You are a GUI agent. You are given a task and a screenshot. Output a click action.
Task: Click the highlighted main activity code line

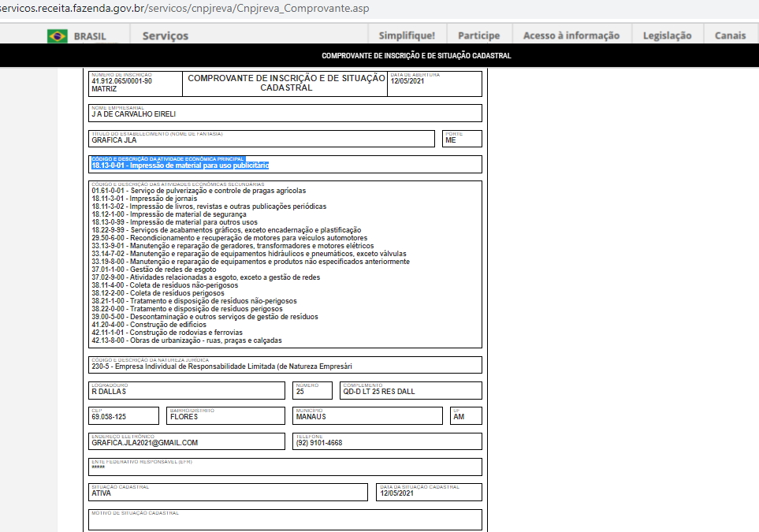(180, 166)
